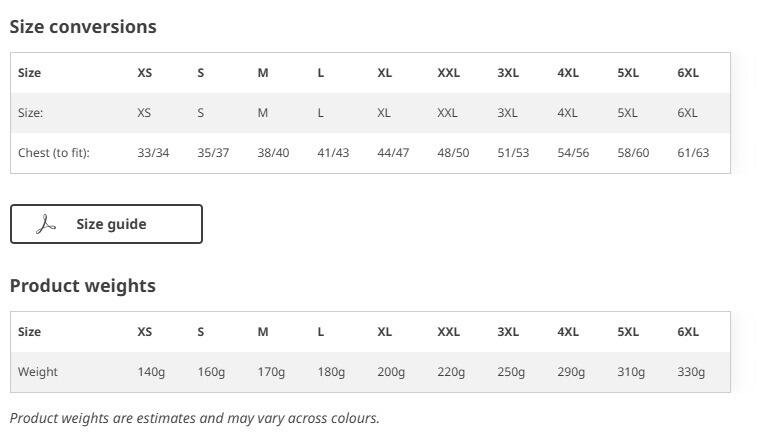
Task: Click the product weights estimate note
Action: [x=195, y=418]
